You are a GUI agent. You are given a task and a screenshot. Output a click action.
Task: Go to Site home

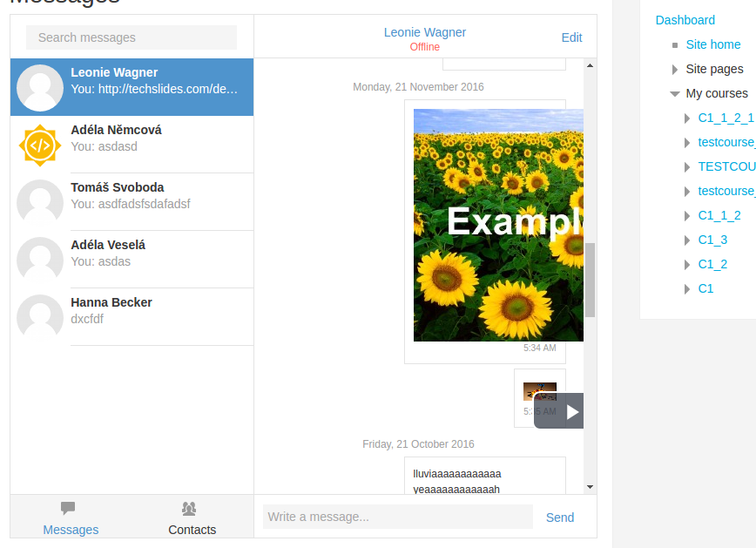[x=713, y=44]
